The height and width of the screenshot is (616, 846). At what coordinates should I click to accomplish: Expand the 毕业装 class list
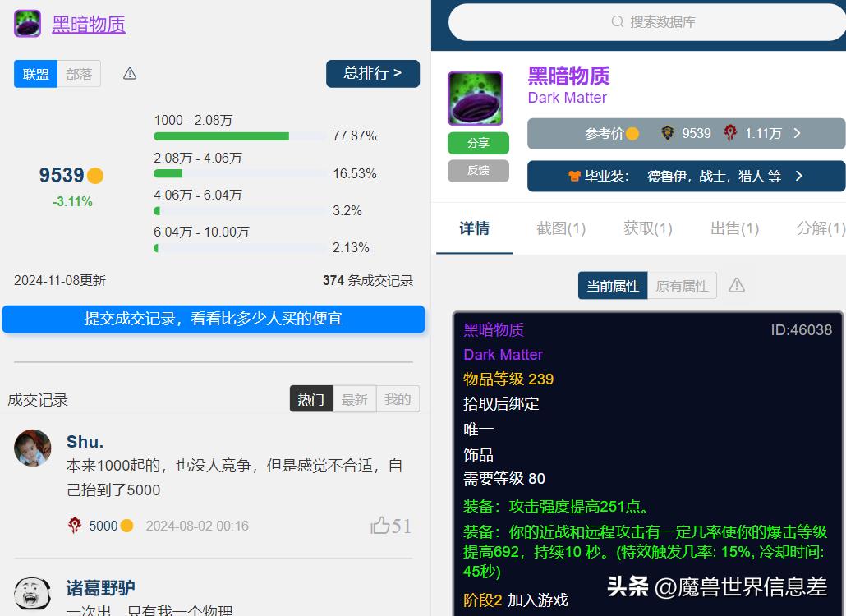pos(686,176)
